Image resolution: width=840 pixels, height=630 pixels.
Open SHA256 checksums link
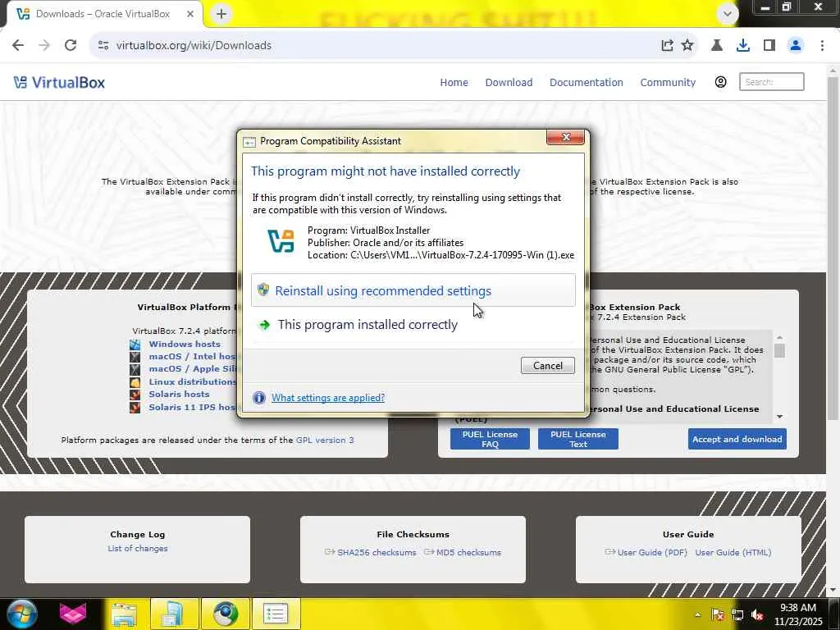click(376, 552)
